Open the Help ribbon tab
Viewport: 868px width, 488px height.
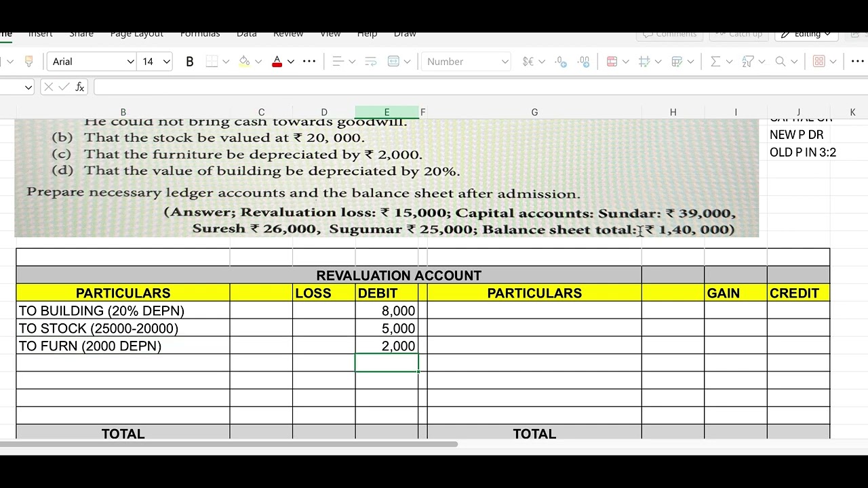(367, 34)
